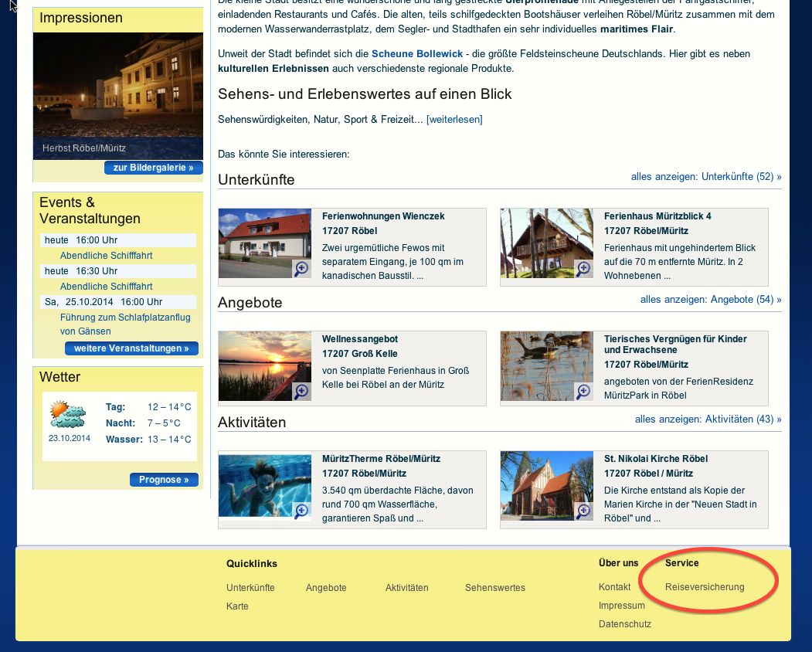This screenshot has width=812, height=652.
Task: Click 'Sa, 25.10.2014 16:00 Uhr' event date row
Action: tap(118, 302)
